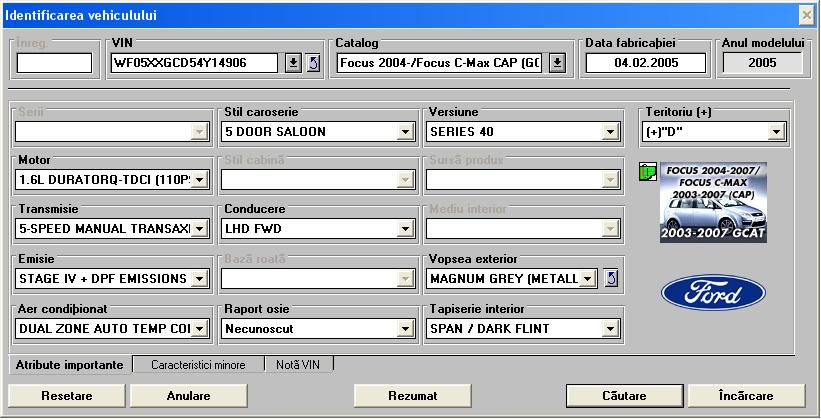The image size is (821, 420).
Task: Click the VIN history download arrow icon
Action: [x=293, y=64]
